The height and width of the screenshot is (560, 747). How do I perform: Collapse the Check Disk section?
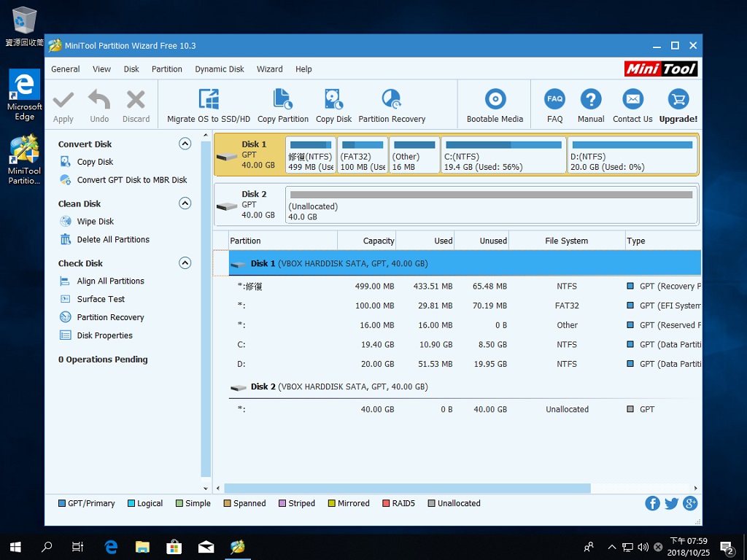tap(185, 262)
